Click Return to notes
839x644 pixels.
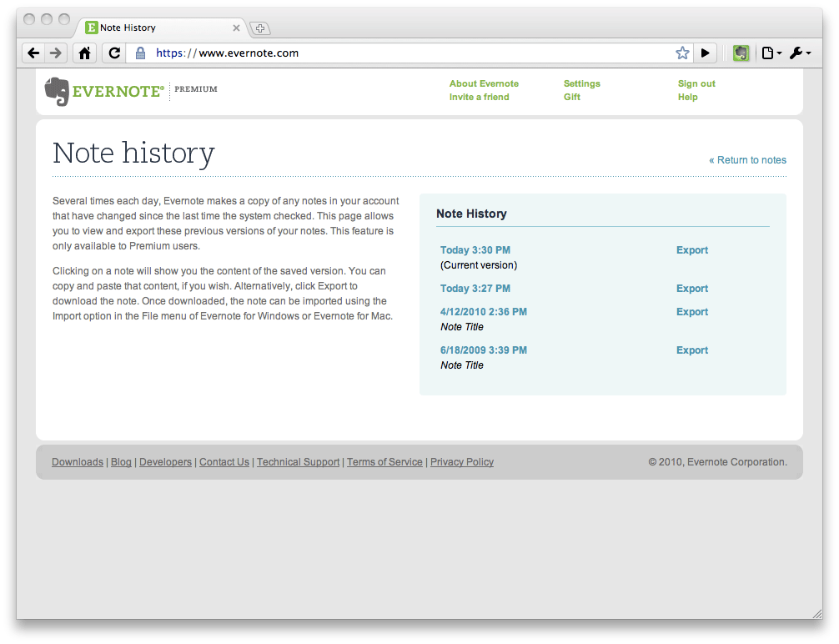pyautogui.click(x=747, y=160)
